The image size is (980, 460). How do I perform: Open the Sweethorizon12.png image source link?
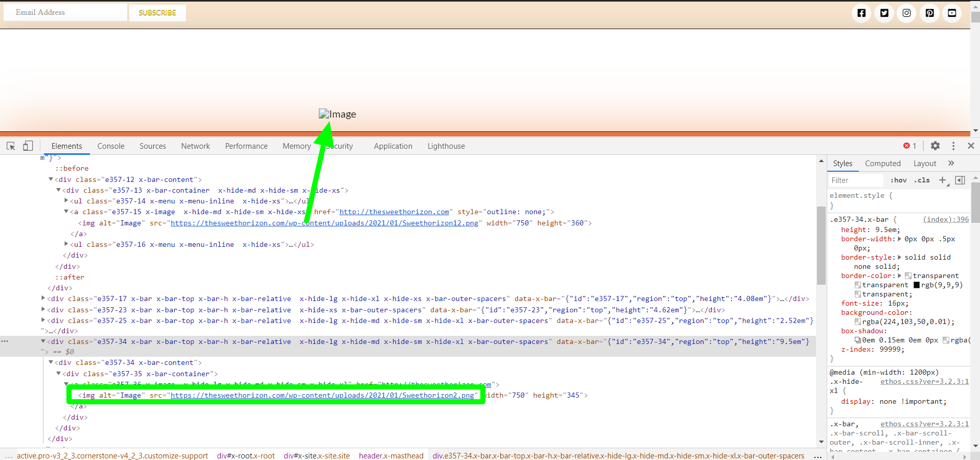(324, 223)
